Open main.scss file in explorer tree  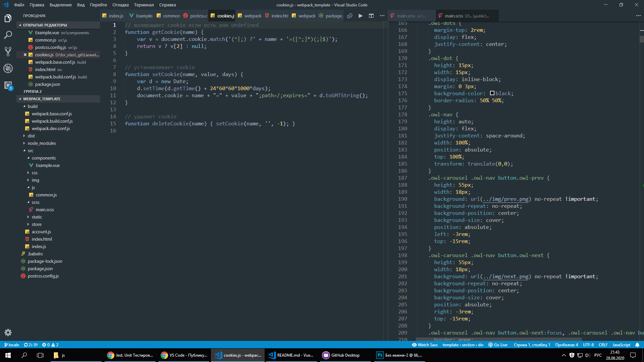click(x=45, y=209)
